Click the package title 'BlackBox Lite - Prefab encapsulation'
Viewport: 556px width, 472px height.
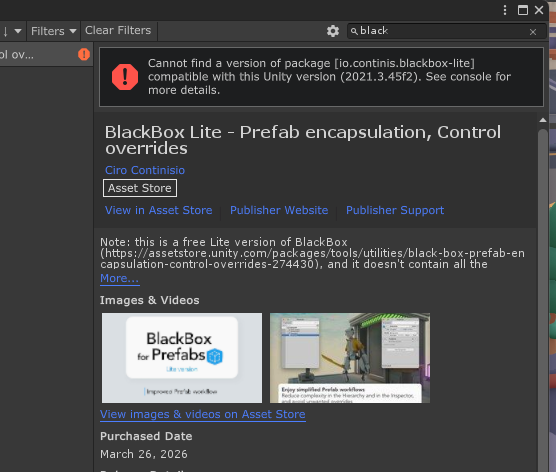pos(303,140)
